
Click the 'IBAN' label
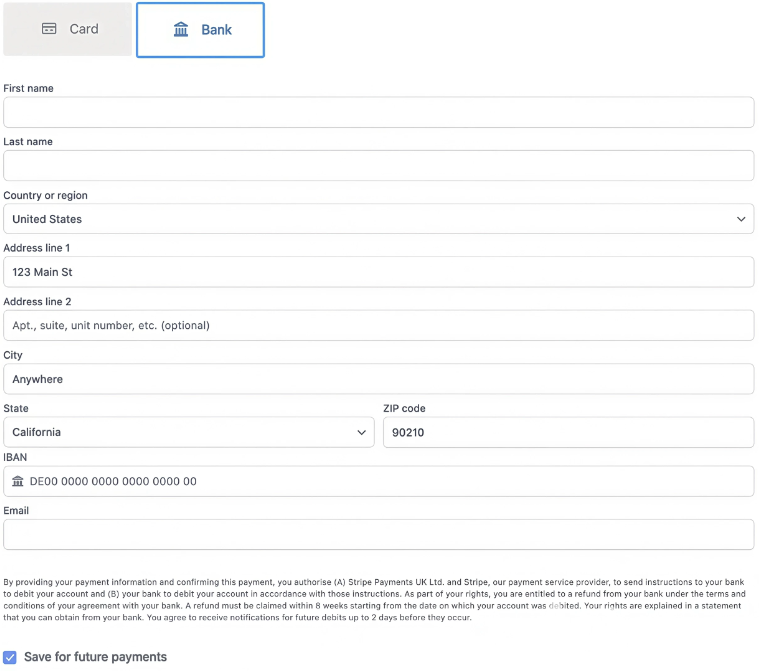coord(15,458)
